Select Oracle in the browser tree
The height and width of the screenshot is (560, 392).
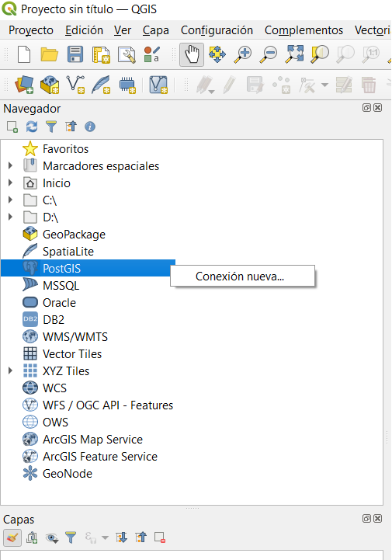pos(59,303)
